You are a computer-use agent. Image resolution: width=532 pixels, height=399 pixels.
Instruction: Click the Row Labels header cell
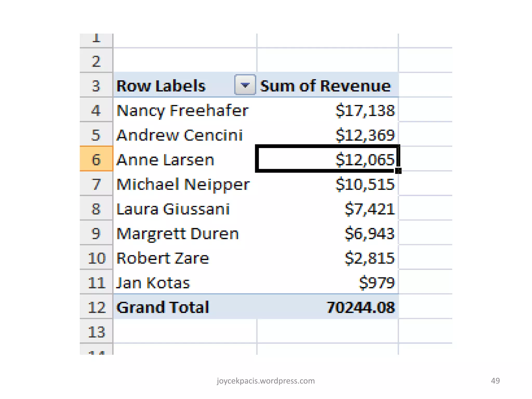pos(161,86)
